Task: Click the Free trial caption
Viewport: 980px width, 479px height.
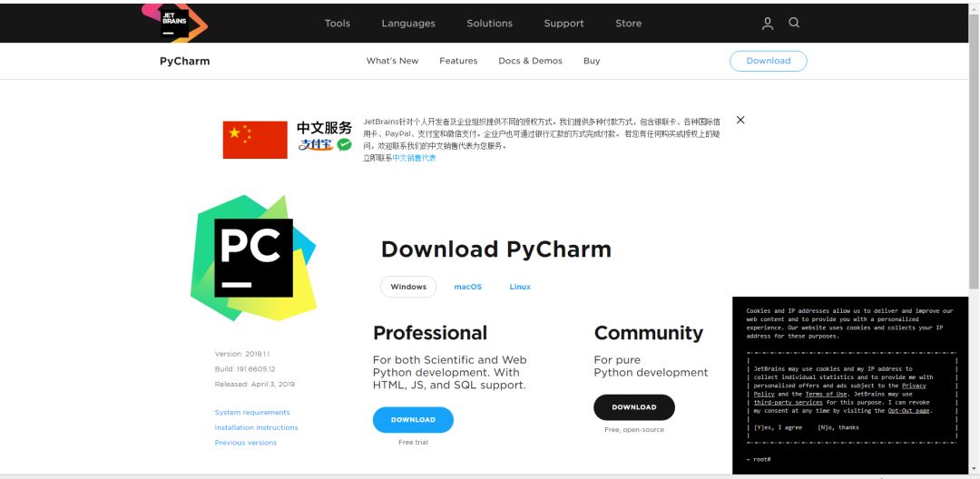Action: point(413,442)
